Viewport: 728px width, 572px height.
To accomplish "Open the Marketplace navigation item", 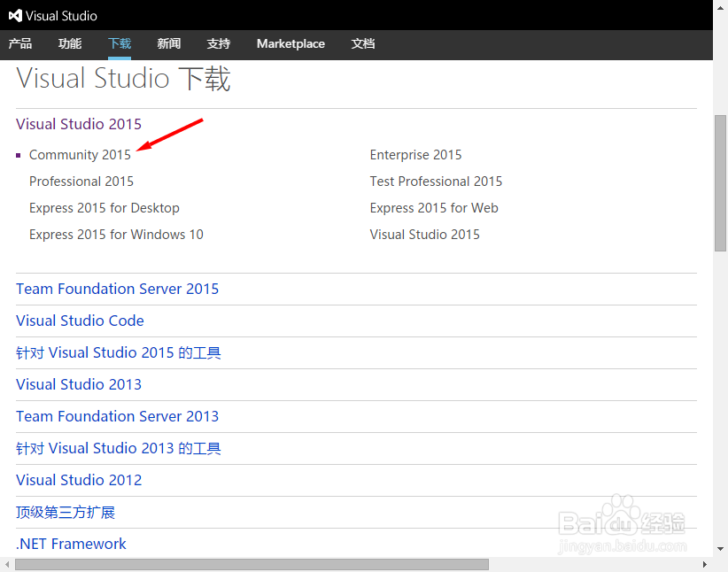I will 290,43.
